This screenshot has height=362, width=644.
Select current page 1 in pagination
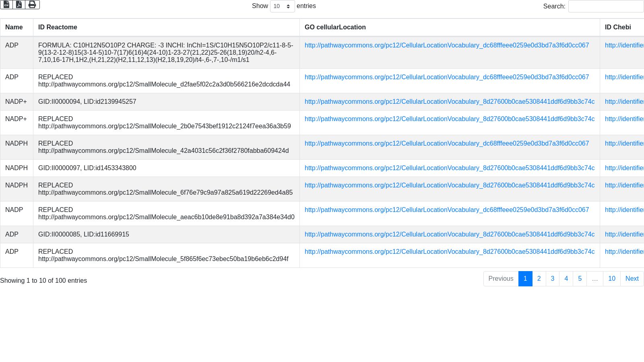pyautogui.click(x=525, y=279)
